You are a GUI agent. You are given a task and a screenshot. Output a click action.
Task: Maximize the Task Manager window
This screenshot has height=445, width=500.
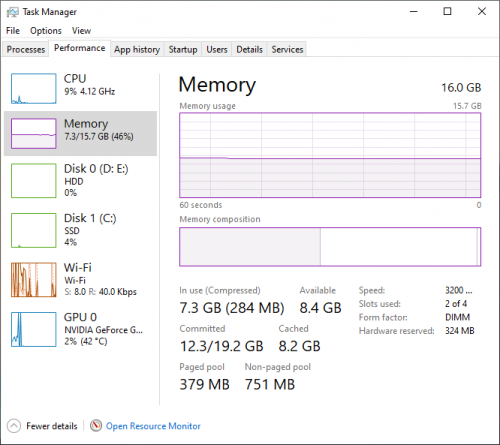pos(447,12)
